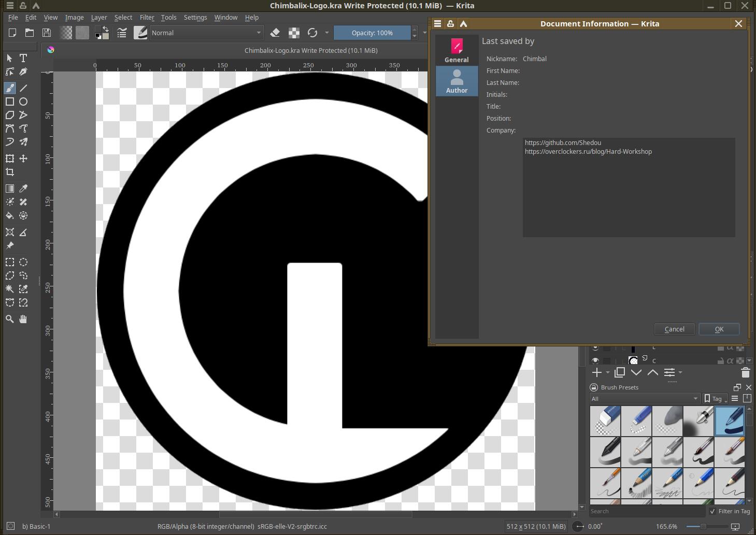Click the Opacity 100% slider

[x=372, y=33]
